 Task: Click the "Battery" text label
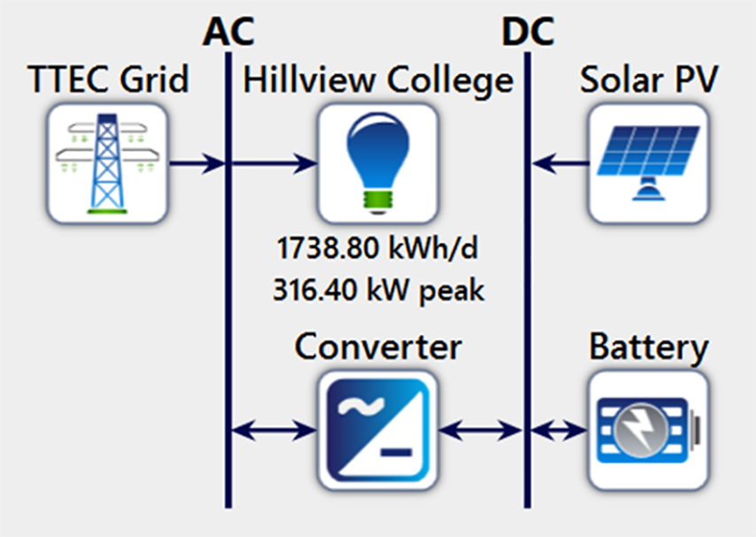[x=649, y=346]
